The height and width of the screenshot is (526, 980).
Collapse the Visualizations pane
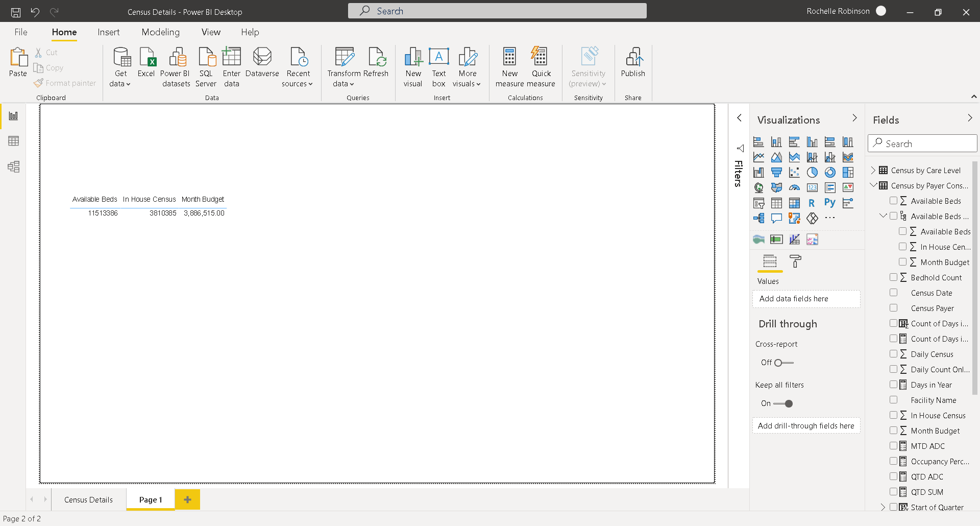point(854,118)
